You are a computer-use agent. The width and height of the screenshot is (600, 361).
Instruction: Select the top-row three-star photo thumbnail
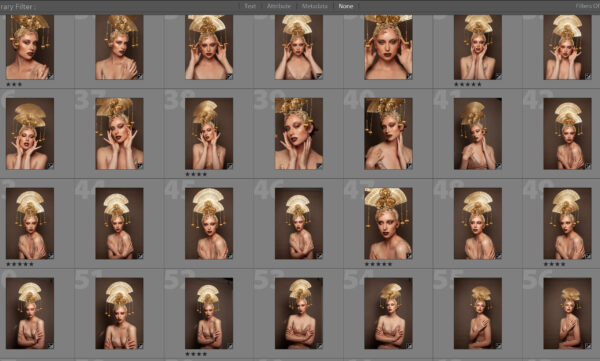click(30, 47)
